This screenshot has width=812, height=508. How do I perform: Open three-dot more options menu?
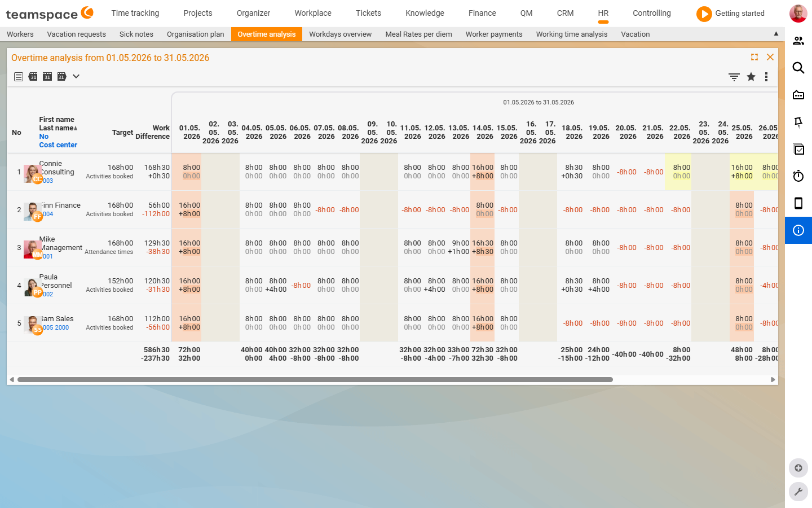point(766,77)
